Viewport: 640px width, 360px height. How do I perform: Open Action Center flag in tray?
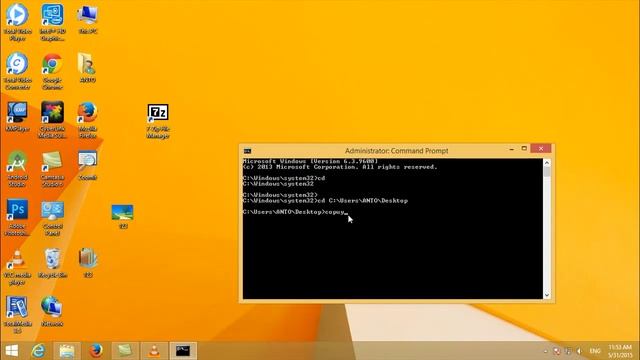(556, 351)
